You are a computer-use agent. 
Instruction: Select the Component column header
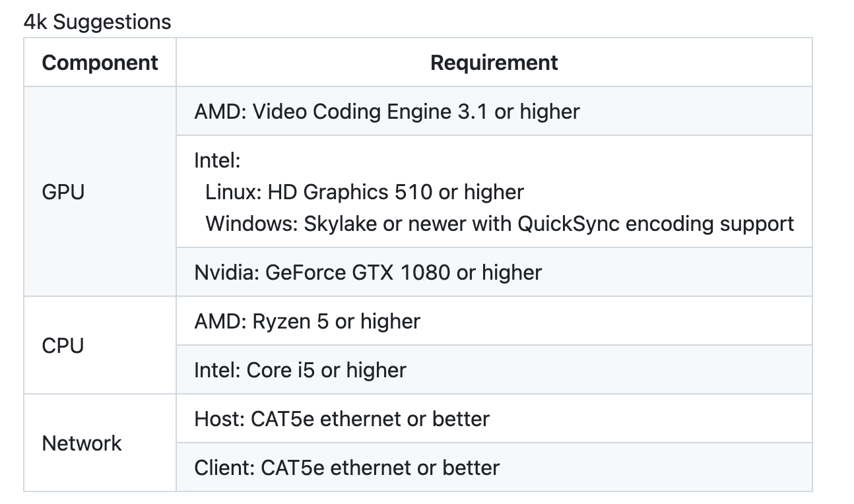tap(100, 63)
